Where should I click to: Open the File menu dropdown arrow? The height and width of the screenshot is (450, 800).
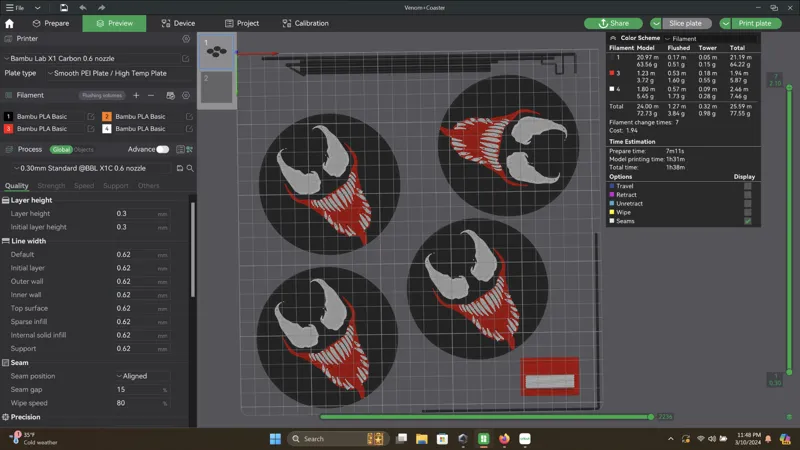[37, 8]
